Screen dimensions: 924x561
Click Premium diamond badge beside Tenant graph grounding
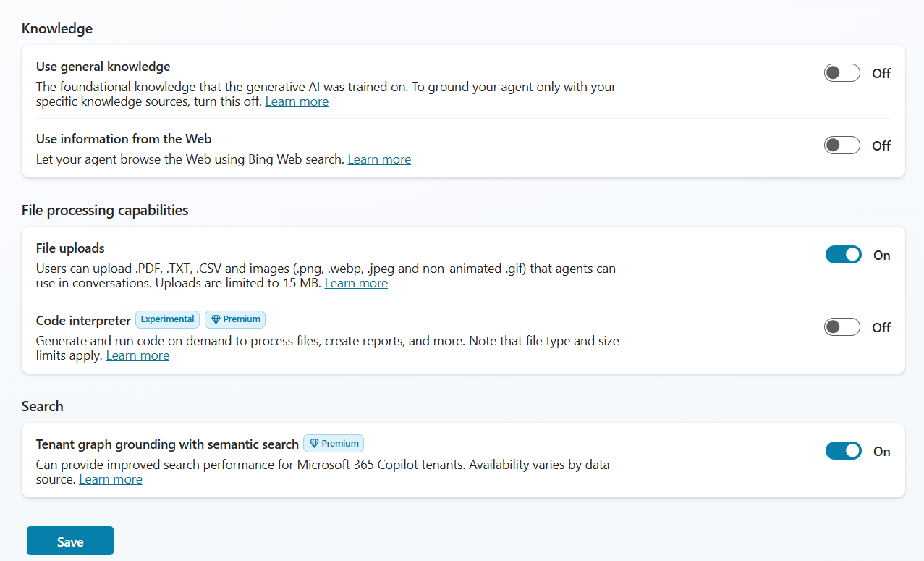[334, 443]
